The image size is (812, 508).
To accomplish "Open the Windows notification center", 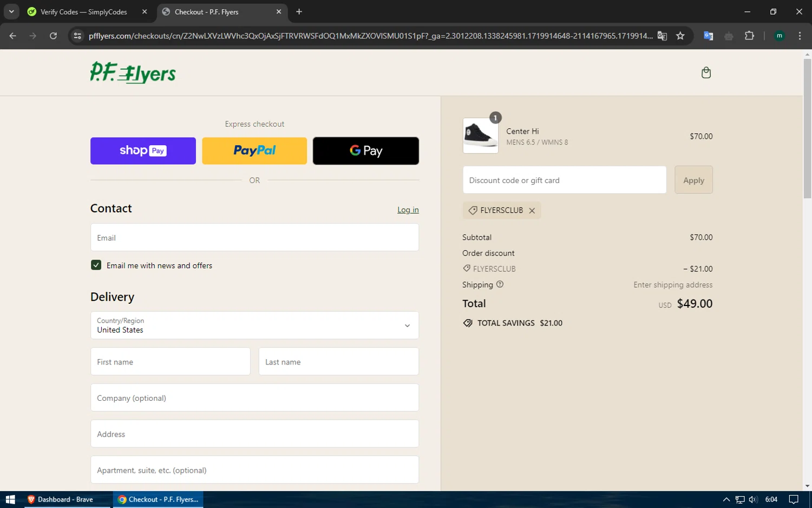I will pos(794,499).
